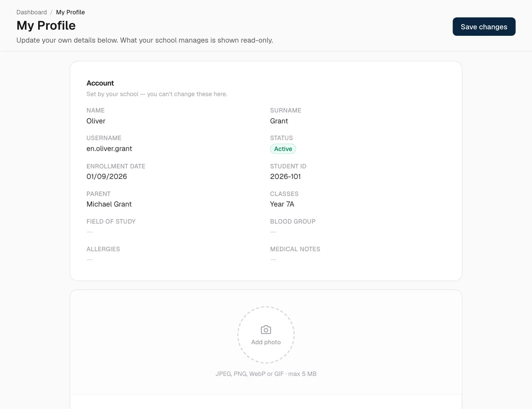The height and width of the screenshot is (409, 532).
Task: Click the 'Update your own details' subtitle
Action: 145,40
